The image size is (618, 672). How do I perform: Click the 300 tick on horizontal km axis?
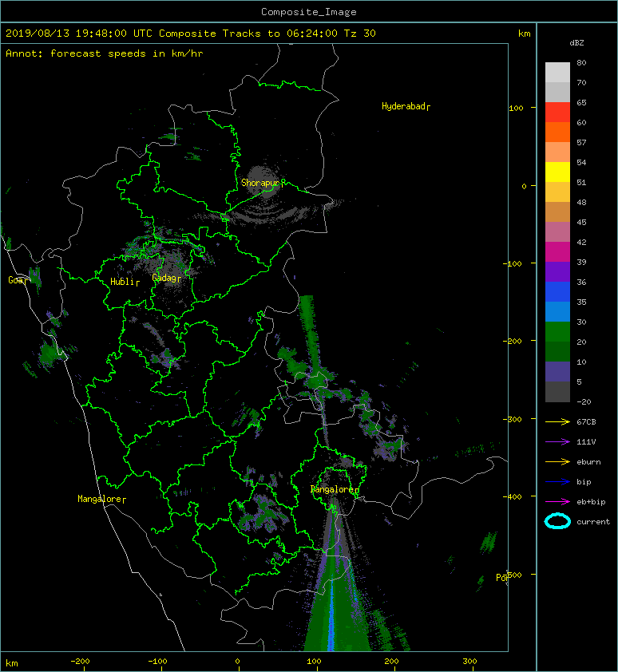coord(469,662)
